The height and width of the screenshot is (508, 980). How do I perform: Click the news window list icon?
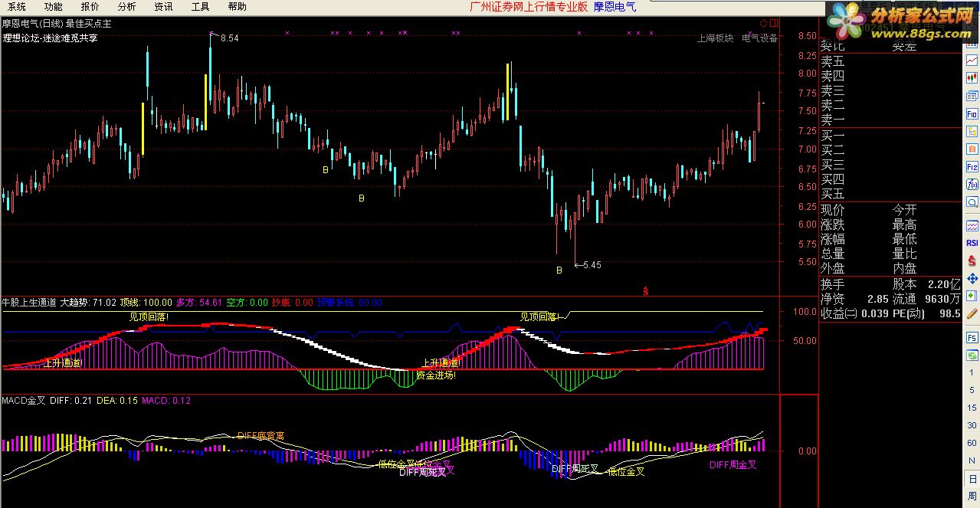pyautogui.click(x=972, y=96)
